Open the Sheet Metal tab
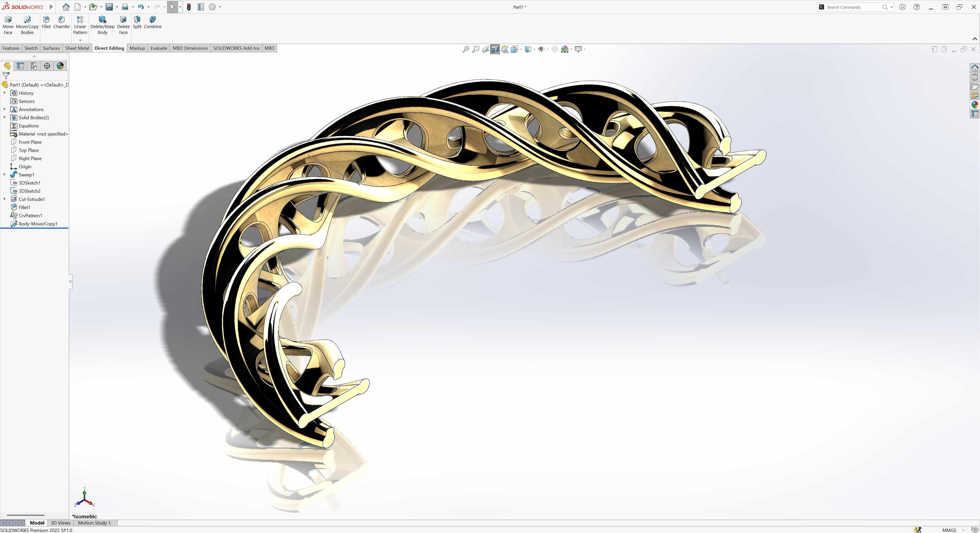 point(77,48)
